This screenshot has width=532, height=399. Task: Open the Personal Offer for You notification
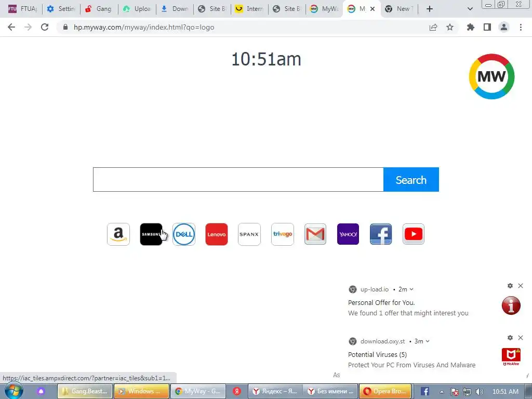408,308
